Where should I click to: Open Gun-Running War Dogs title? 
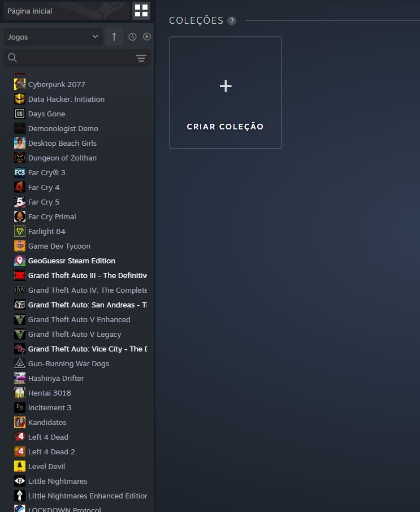68,363
